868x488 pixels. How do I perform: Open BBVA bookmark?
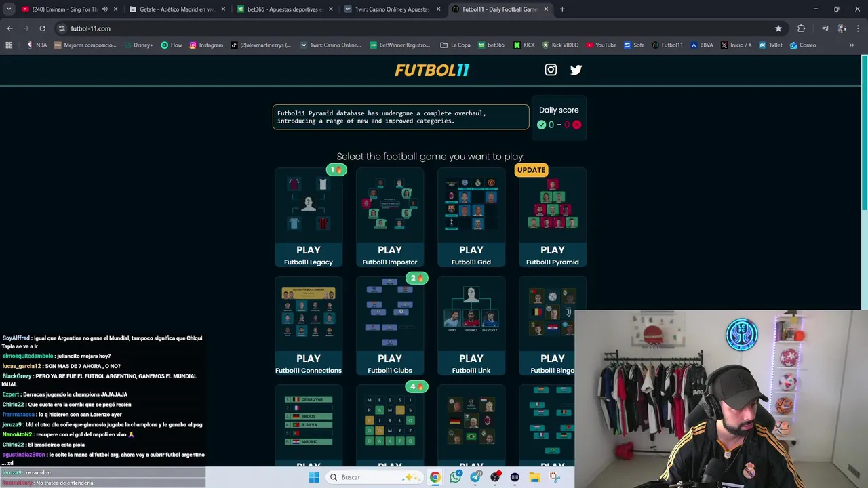click(x=702, y=45)
